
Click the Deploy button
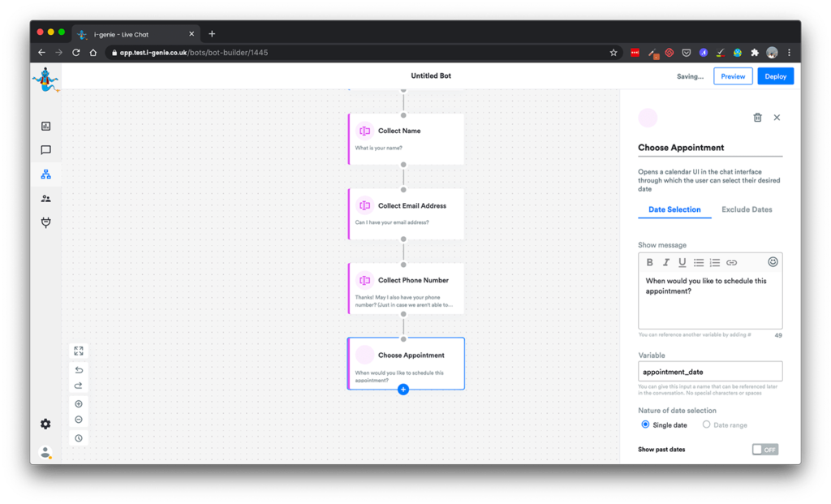pyautogui.click(x=775, y=76)
